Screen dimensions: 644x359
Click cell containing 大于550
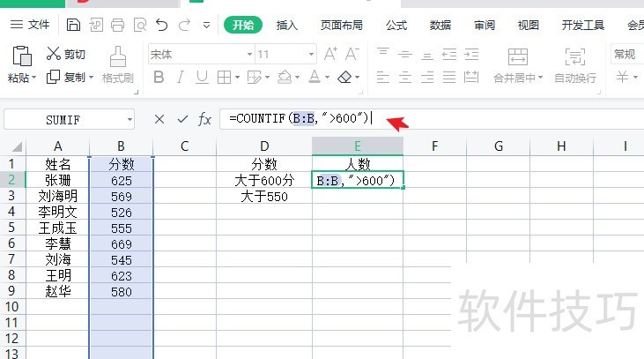coord(264,196)
